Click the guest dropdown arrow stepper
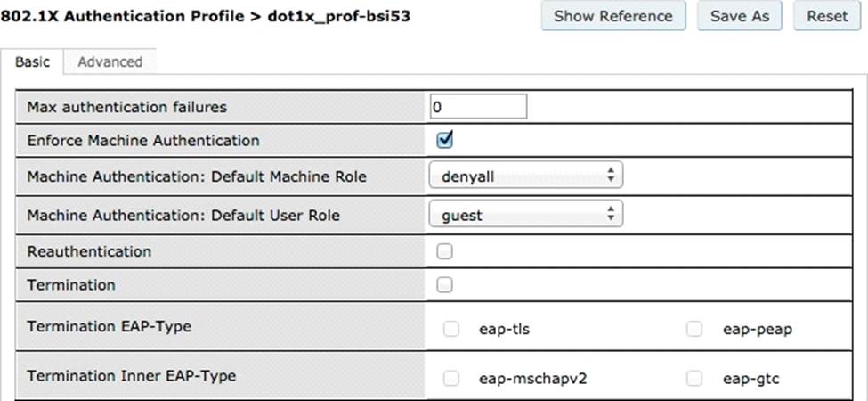Viewport: 868px width, 401px height. (610, 215)
